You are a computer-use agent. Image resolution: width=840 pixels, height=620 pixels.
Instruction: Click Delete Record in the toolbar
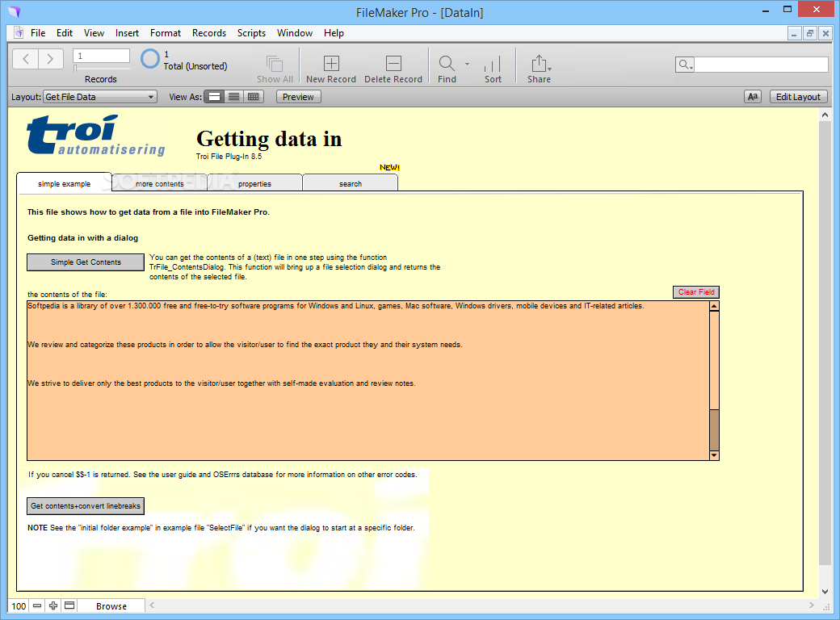tap(393, 69)
